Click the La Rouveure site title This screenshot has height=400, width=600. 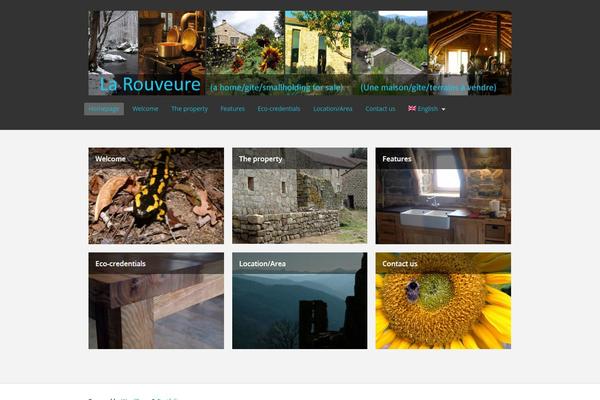(x=150, y=84)
